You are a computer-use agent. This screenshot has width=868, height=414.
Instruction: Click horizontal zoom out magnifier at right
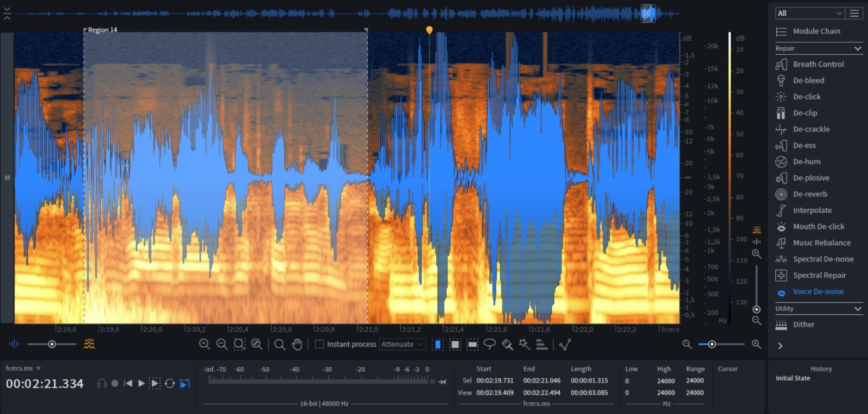(687, 344)
